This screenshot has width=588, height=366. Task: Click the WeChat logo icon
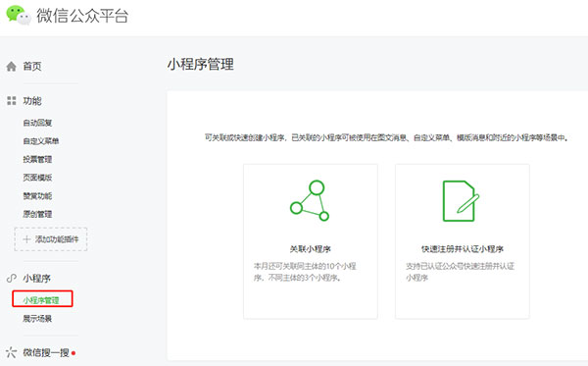click(19, 15)
